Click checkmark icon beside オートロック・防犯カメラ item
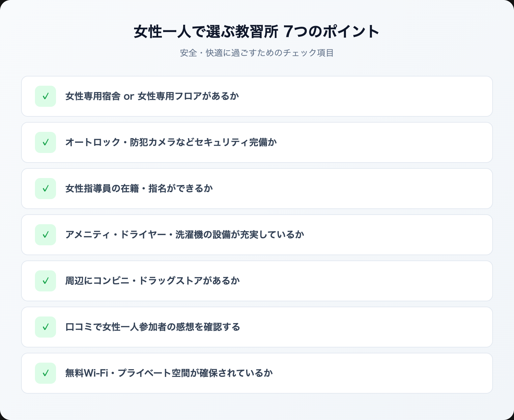The image size is (514, 420). click(x=45, y=142)
